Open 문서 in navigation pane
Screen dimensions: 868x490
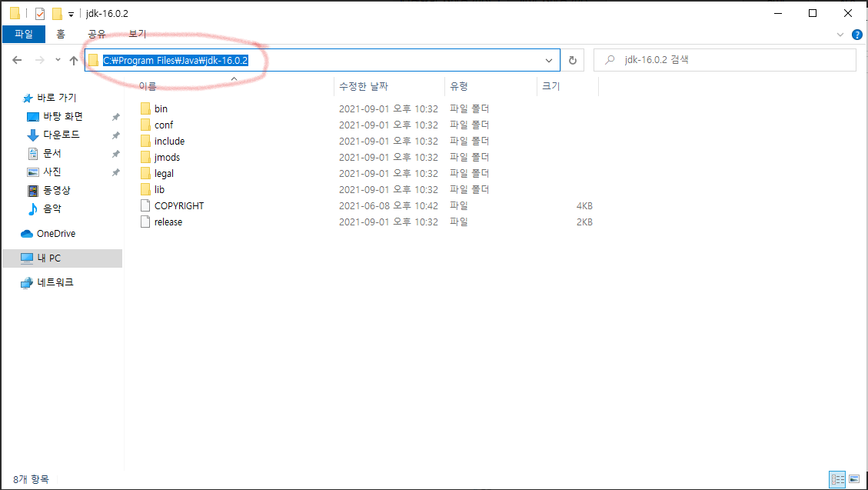[x=52, y=153]
